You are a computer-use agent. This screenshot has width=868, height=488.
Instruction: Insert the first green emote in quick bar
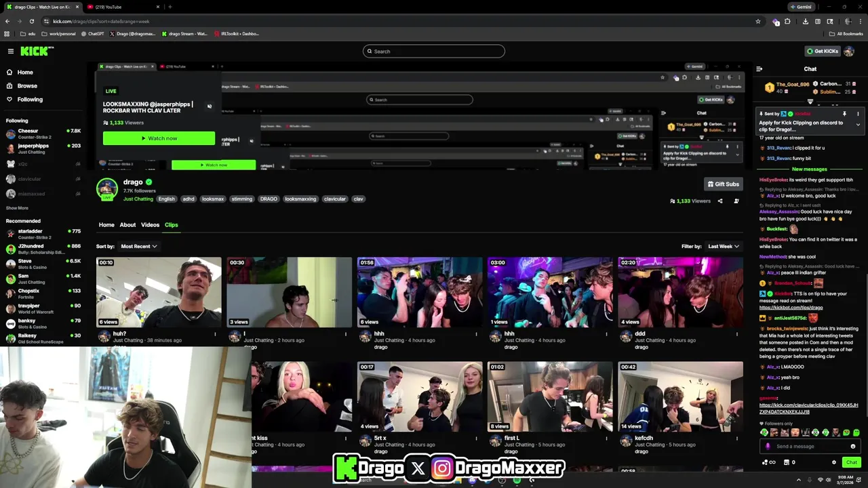pos(764,432)
